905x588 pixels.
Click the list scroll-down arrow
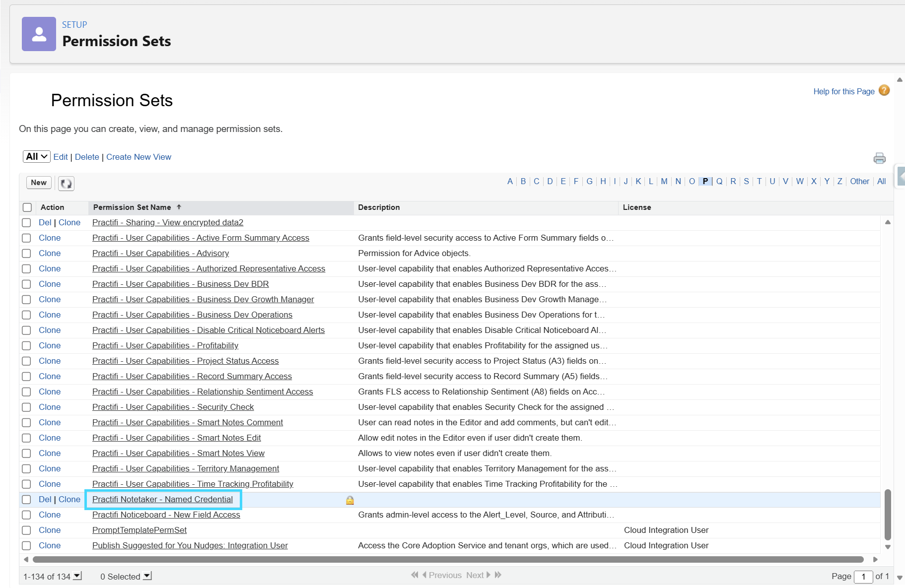[888, 547]
